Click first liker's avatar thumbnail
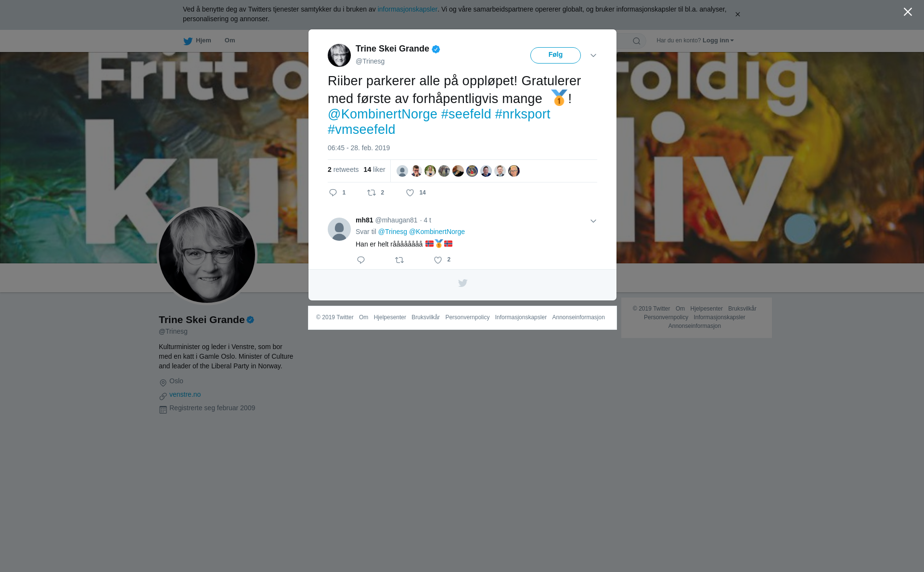 (x=402, y=171)
